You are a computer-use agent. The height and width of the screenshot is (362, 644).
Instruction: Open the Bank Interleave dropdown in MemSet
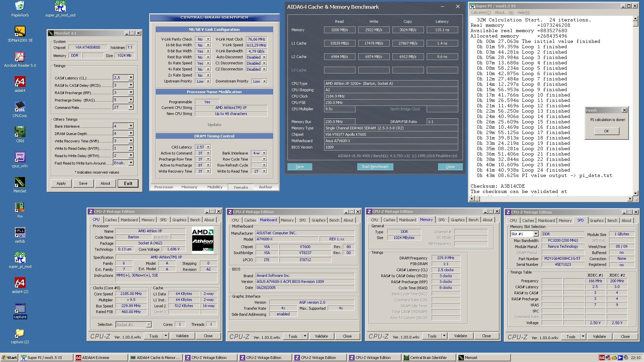[131, 126]
